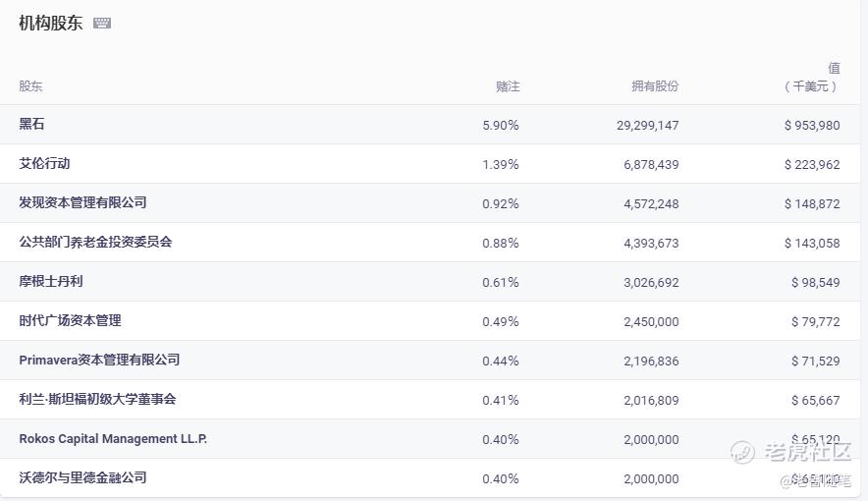Open 公共部门养老金投资委员会 shareholder

[95, 243]
